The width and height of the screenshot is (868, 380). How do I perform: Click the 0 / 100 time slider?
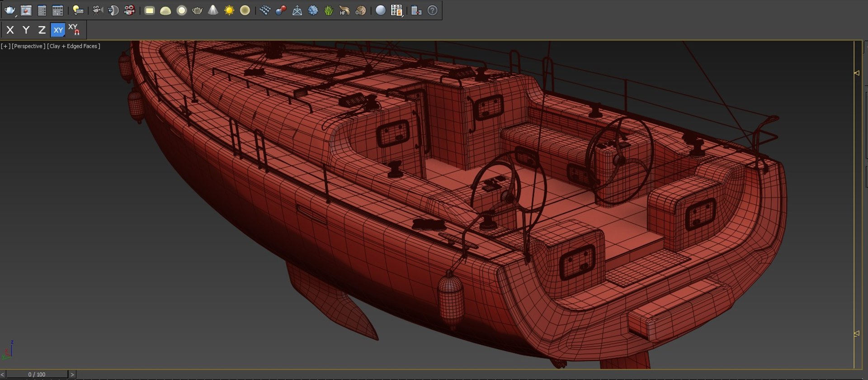[x=37, y=375]
